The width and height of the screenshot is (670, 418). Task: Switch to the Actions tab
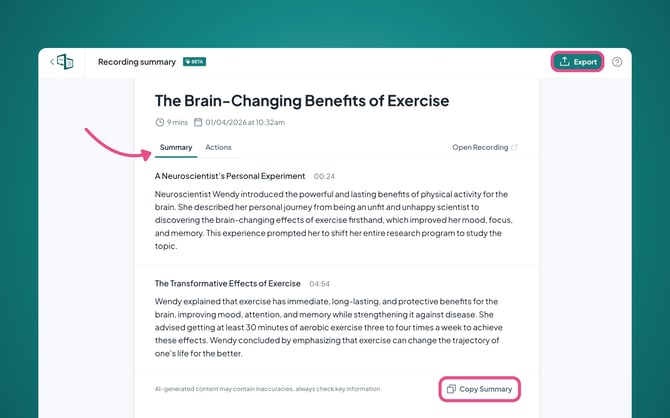(218, 148)
